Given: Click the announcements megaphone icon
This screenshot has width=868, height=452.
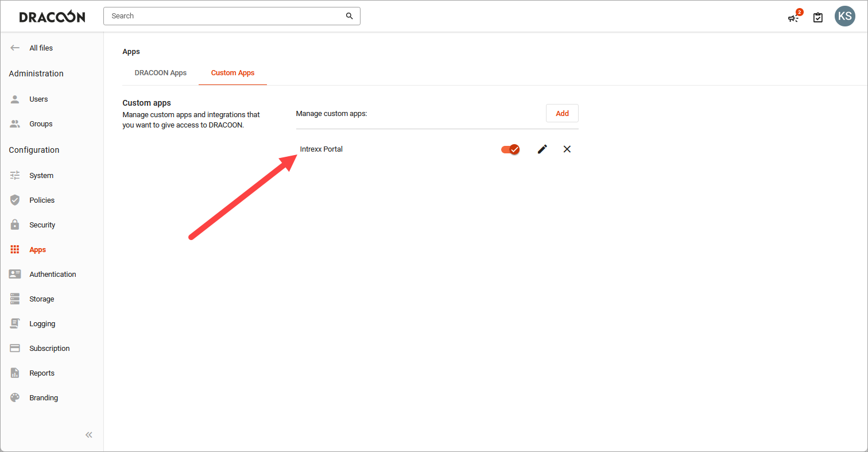Looking at the screenshot, I should 793,18.
